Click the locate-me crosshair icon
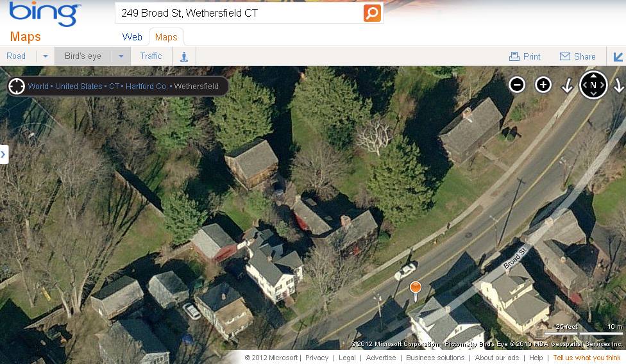This screenshot has width=626, height=364. click(17, 86)
